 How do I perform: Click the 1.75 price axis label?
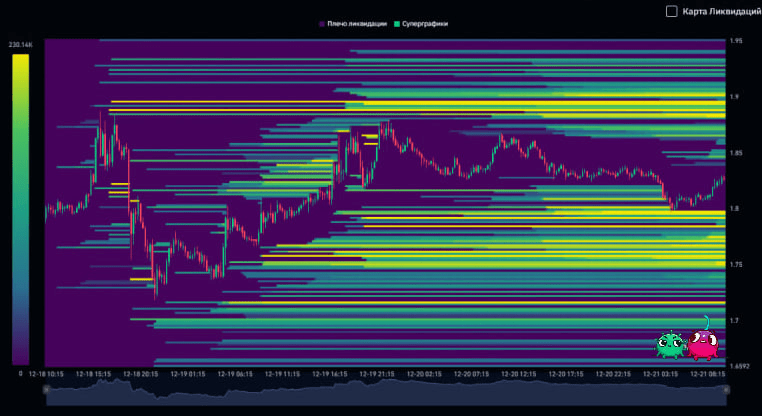coord(737,265)
